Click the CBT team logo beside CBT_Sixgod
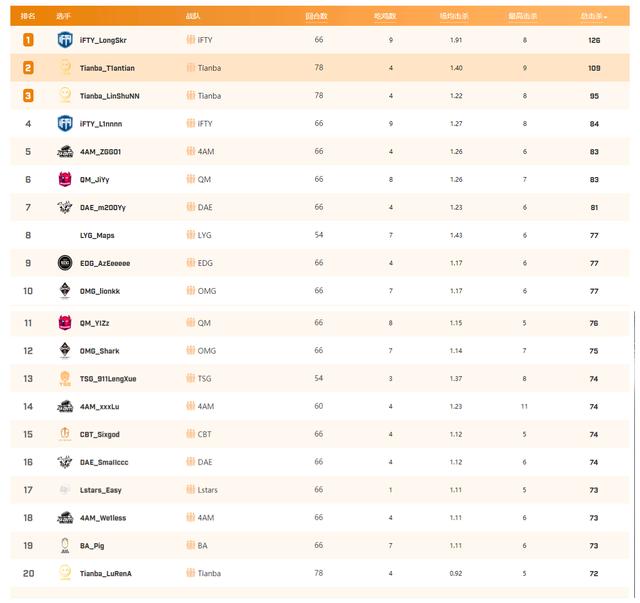640x603 pixels. [65, 434]
